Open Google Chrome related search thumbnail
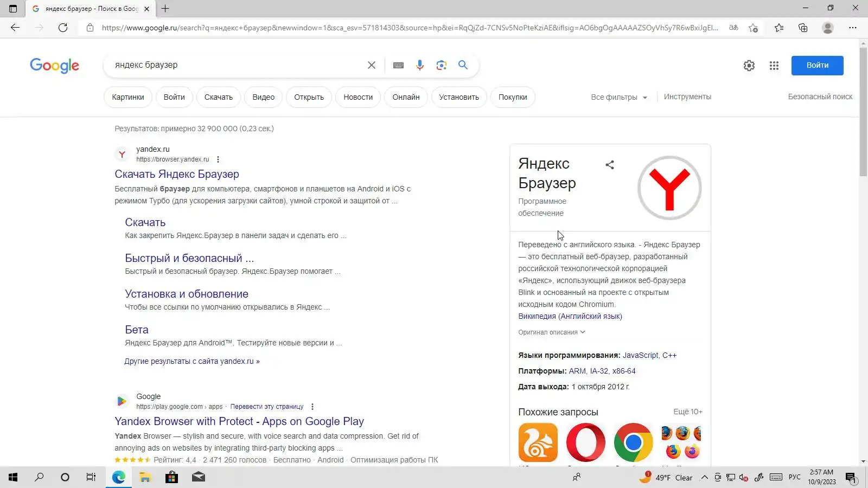 click(634, 442)
